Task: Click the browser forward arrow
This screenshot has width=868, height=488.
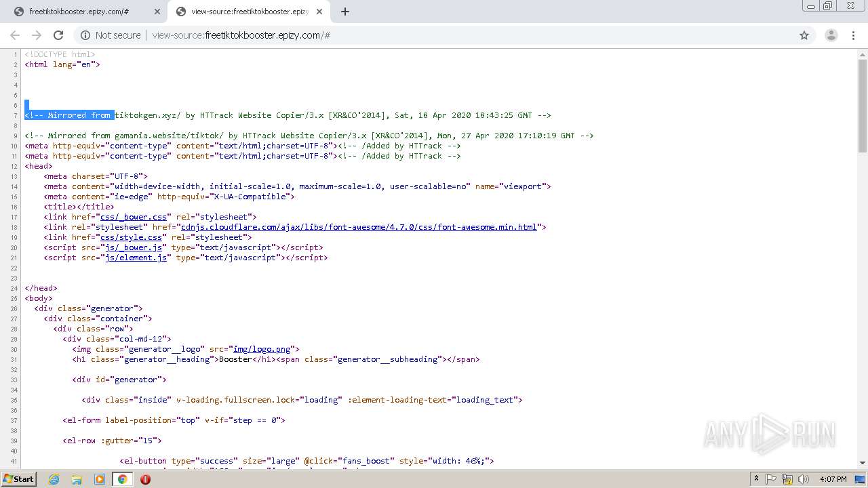Action: (x=37, y=35)
